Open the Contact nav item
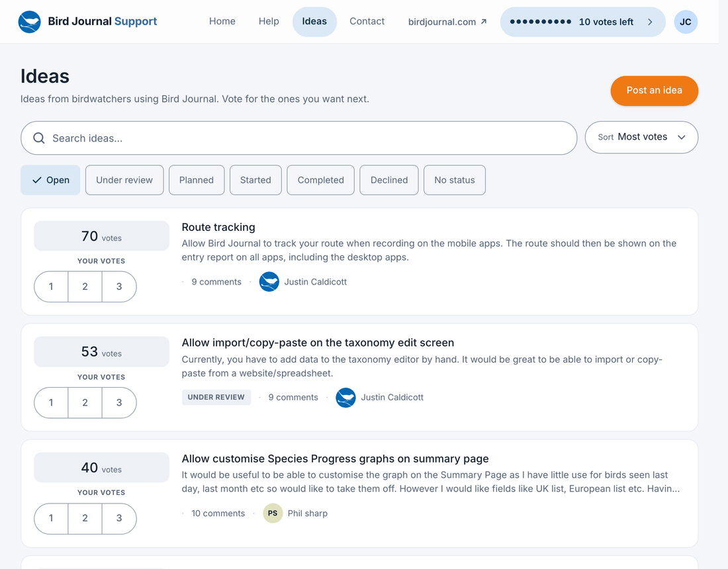The height and width of the screenshot is (569, 728). tap(367, 21)
